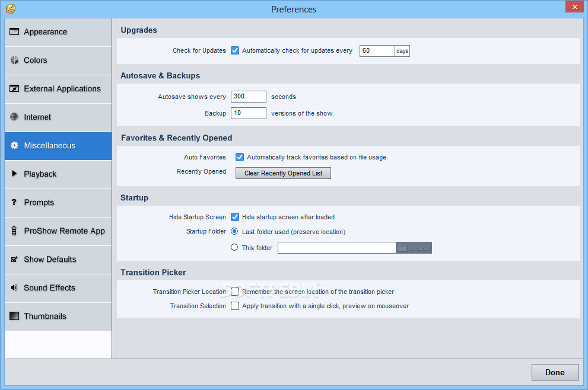Toggle Hide startup screen after loaded

pos(235,217)
